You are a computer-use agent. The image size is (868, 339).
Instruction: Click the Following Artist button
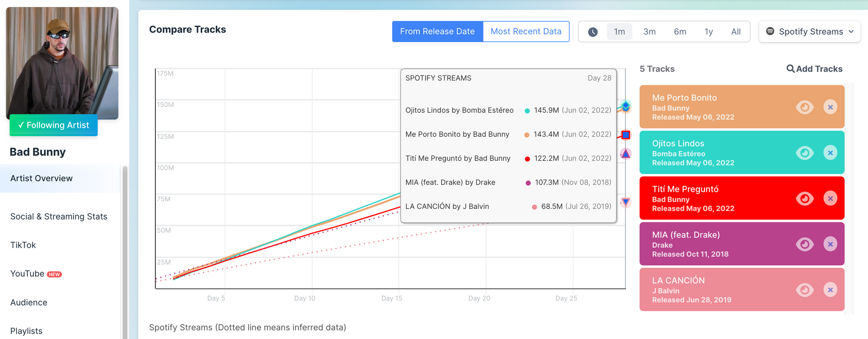[54, 125]
